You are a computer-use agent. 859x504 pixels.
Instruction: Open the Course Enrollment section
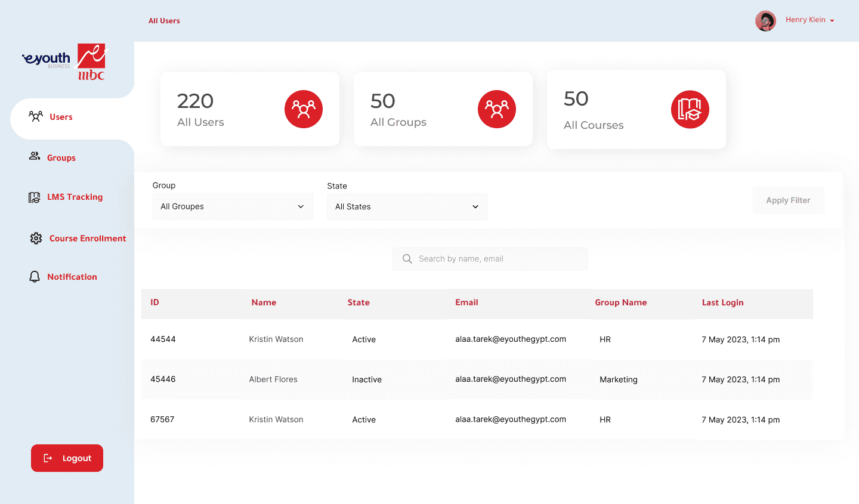coord(88,239)
